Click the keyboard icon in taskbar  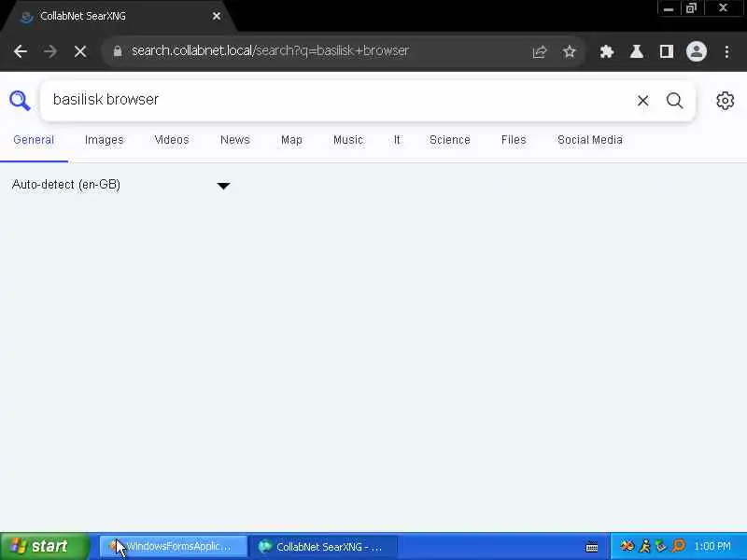click(592, 547)
